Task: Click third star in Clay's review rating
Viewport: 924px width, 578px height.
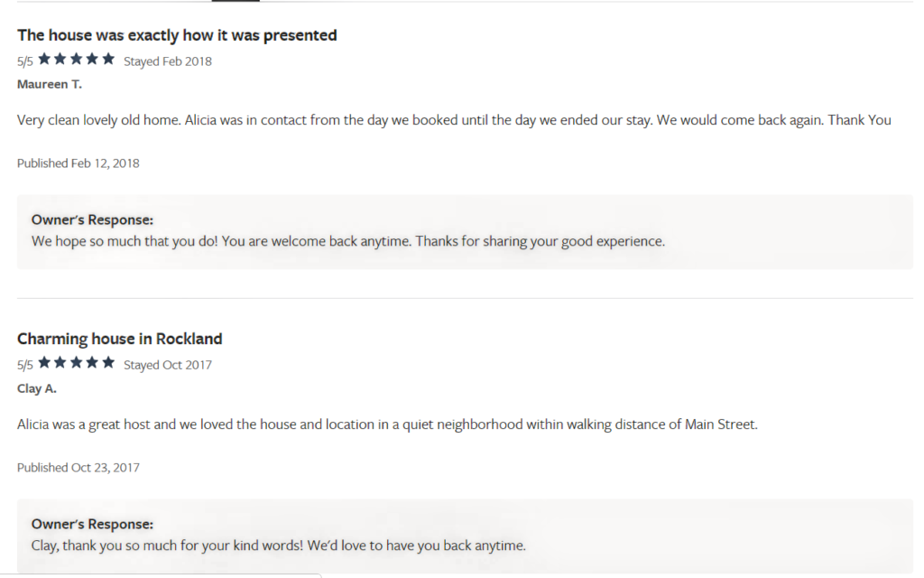Action: pos(76,363)
